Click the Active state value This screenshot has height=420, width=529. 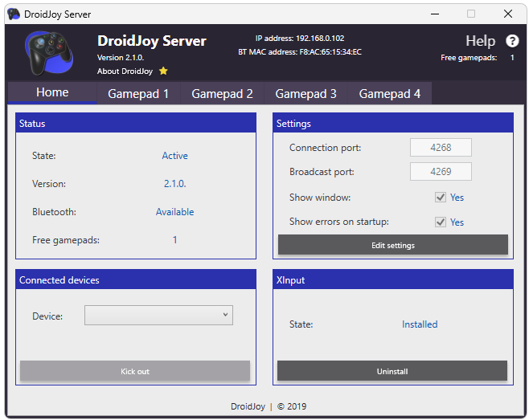click(174, 156)
